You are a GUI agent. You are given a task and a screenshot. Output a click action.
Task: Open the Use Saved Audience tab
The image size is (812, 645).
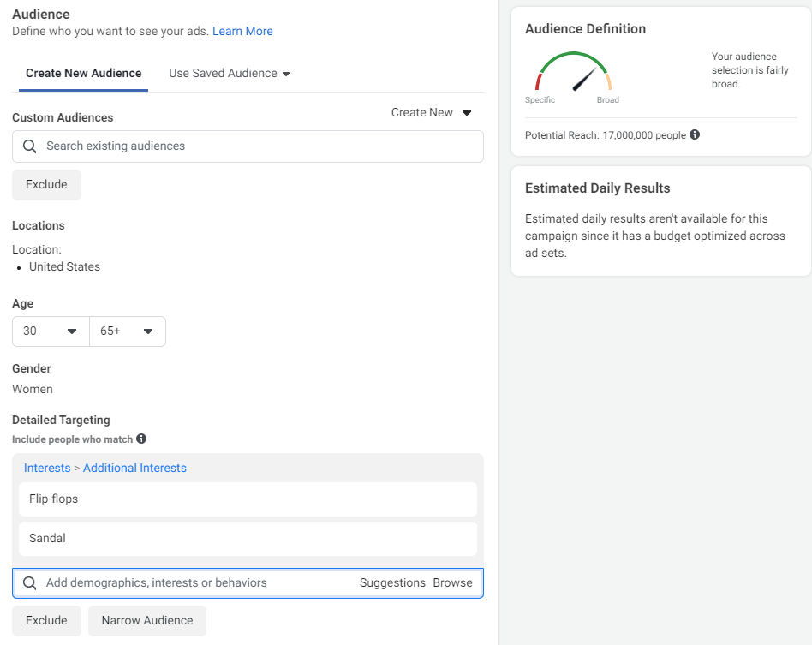point(229,74)
